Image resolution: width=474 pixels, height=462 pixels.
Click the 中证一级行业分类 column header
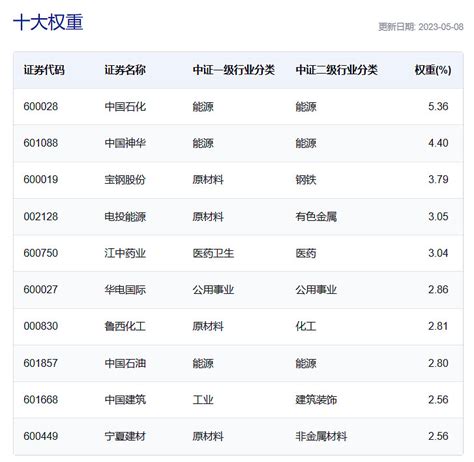pos(234,70)
